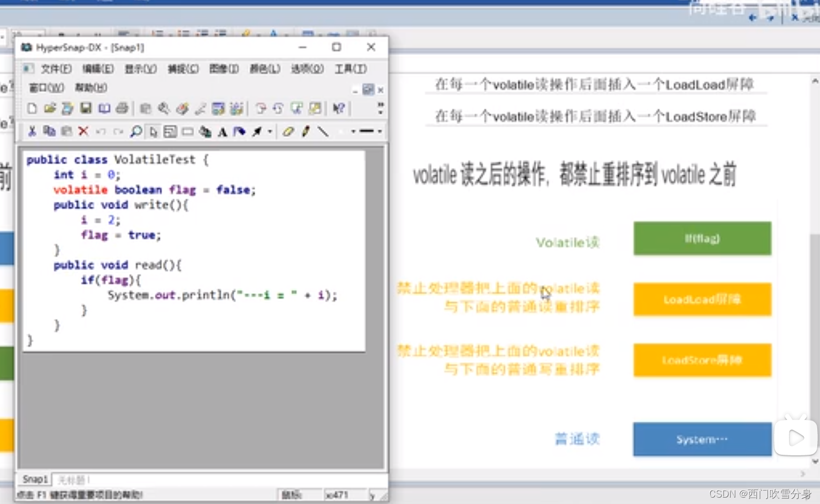Click the HyperSnap document control menu icon
The image size is (820, 504).
click(x=28, y=68)
